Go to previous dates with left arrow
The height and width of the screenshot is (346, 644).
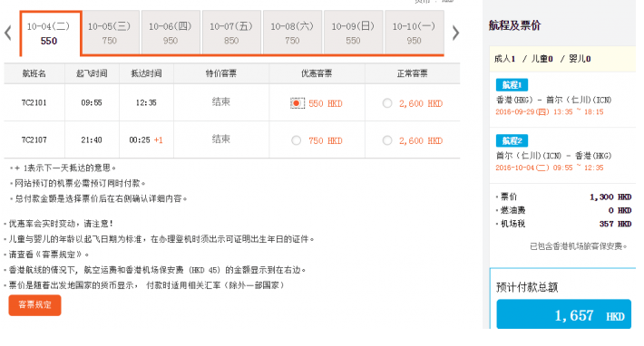(8, 33)
